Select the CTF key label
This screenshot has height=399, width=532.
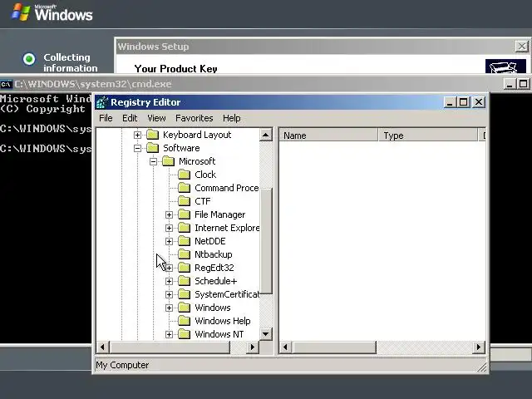tap(203, 201)
